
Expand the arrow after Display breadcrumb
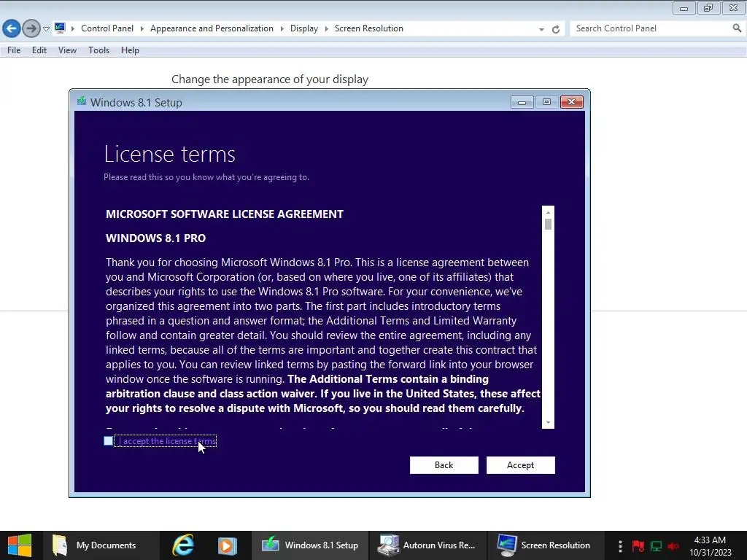(326, 28)
